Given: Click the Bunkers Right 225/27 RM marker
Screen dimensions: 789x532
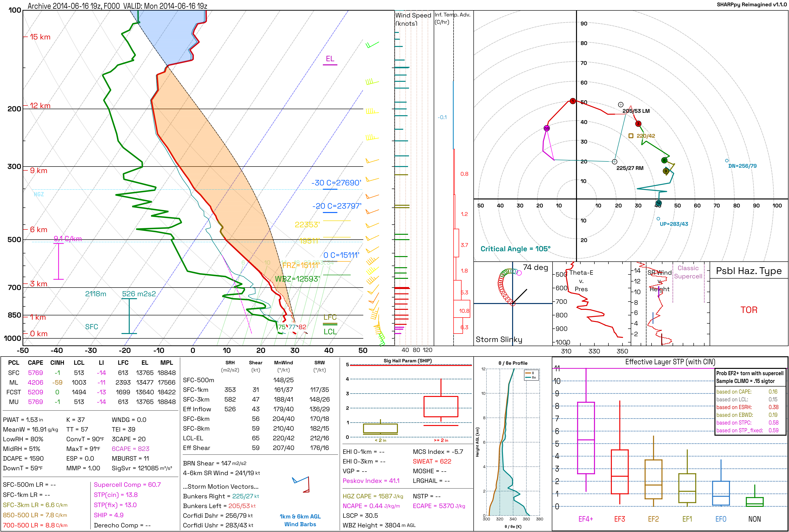Looking at the screenshot, I should point(614,161).
